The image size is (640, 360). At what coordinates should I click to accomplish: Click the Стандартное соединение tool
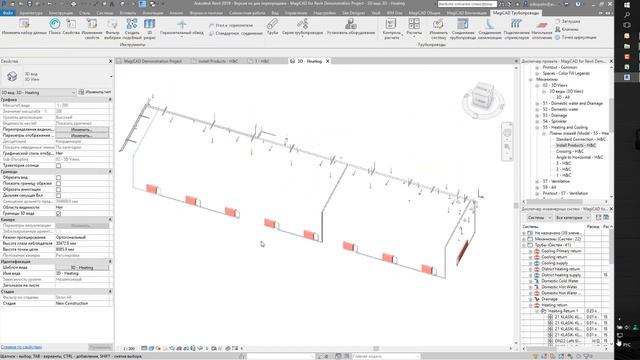click(236, 33)
